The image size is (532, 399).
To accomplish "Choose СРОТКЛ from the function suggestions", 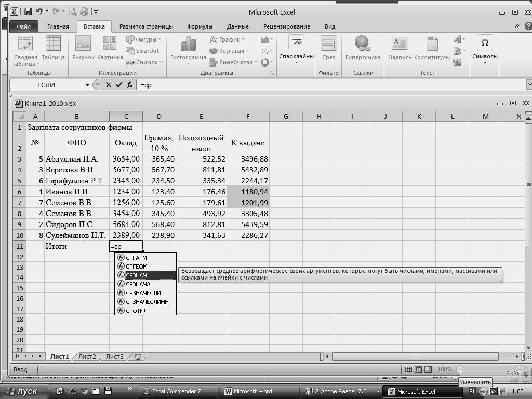I will pos(145,311).
